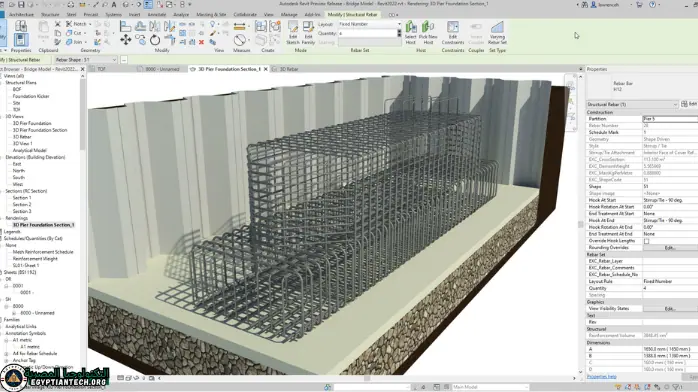Open Foundation Kicker in Project Browser
Viewport: 698px width, 392px height.
[x=31, y=96]
